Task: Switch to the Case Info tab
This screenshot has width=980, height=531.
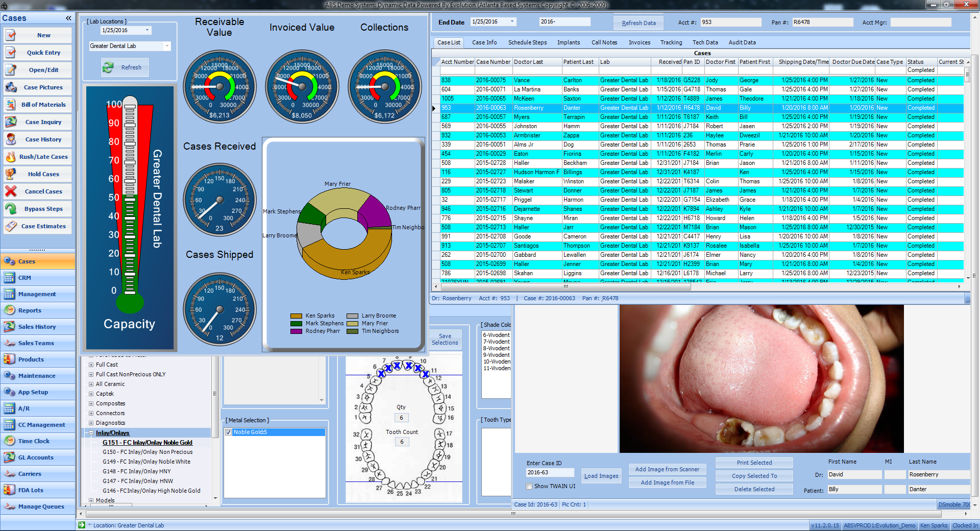Action: click(484, 42)
